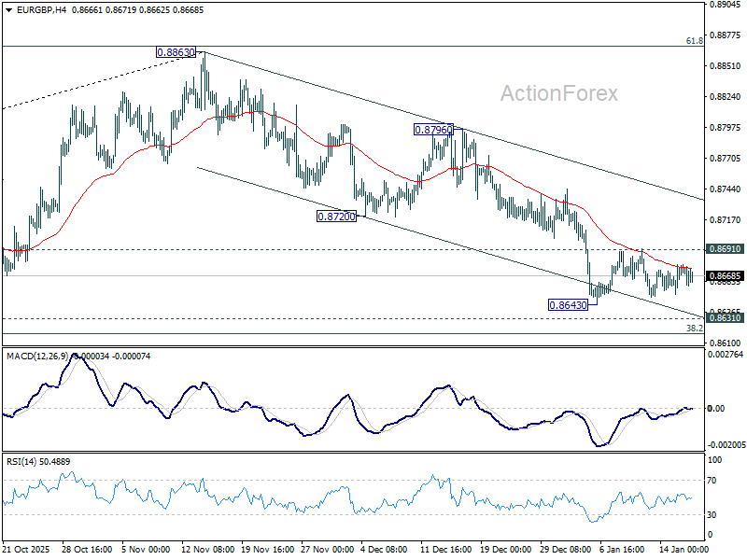This screenshot has height=560, width=747.
Task: Toggle the 0.87960 resistance label visibility
Action: tap(432, 131)
